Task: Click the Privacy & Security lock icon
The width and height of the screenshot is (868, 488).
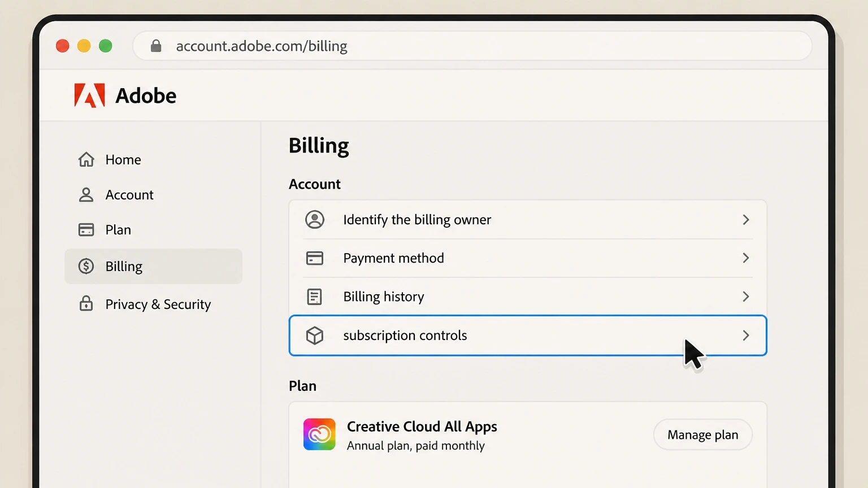Action: click(86, 304)
